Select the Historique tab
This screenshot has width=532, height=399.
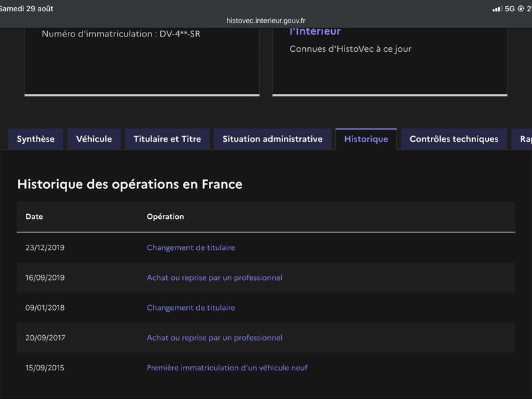[366, 139]
